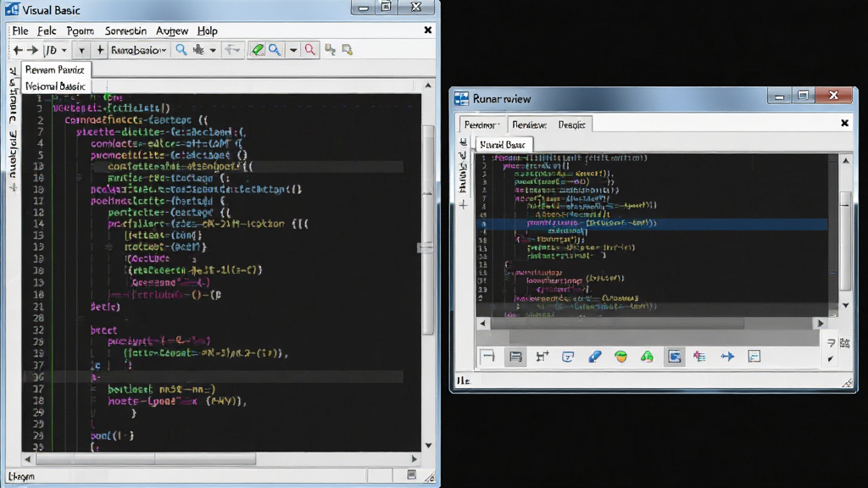This screenshot has height=488, width=868.
Task: Click plus icon in Runar rwiew left sidebar
Action: (x=464, y=205)
